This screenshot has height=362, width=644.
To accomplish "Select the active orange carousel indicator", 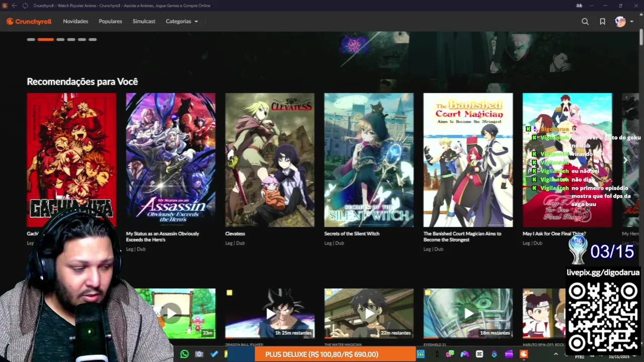I will 45,39.
